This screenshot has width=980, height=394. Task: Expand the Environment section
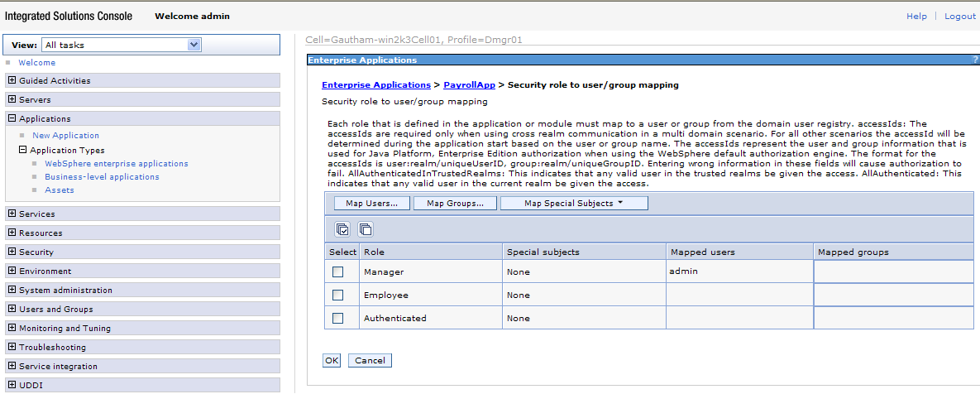(x=12, y=271)
